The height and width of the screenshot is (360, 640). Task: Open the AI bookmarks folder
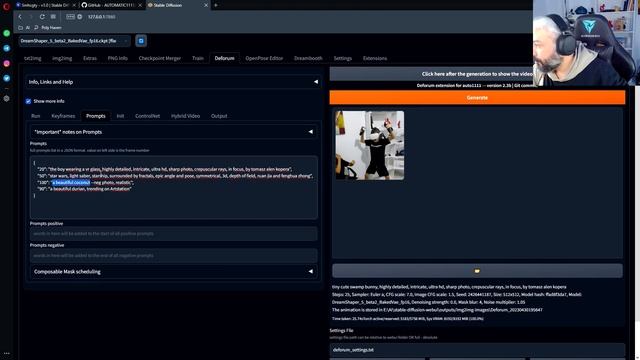click(x=24, y=28)
